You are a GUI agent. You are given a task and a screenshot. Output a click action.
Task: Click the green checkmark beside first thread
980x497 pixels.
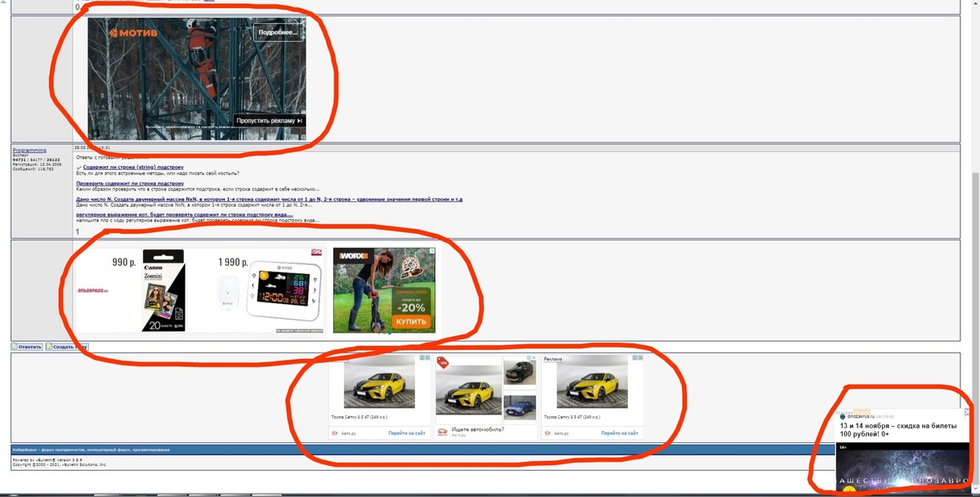point(78,167)
